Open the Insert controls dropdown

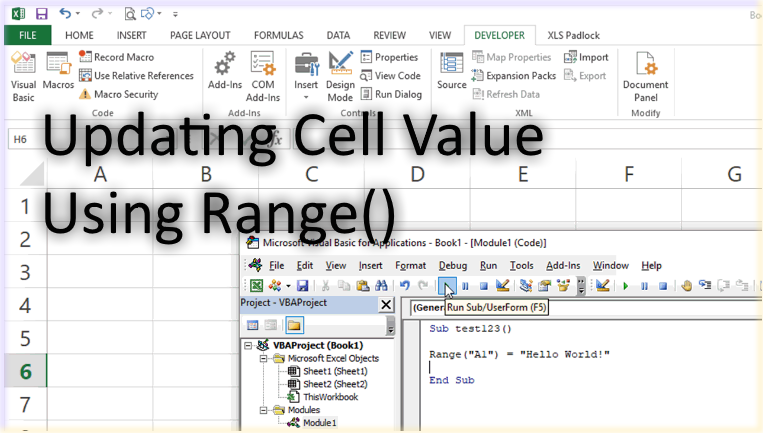tap(306, 77)
